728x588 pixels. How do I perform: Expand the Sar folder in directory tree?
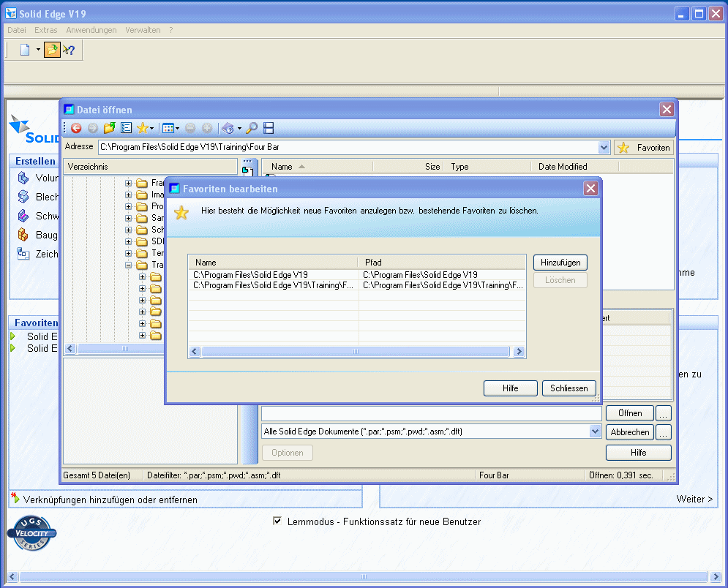pyautogui.click(x=129, y=218)
